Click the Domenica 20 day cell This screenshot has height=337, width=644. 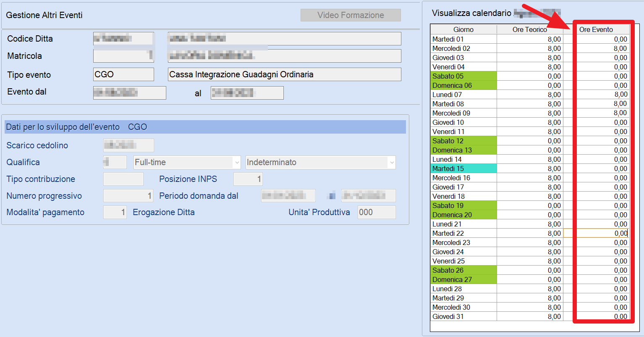pyautogui.click(x=463, y=215)
